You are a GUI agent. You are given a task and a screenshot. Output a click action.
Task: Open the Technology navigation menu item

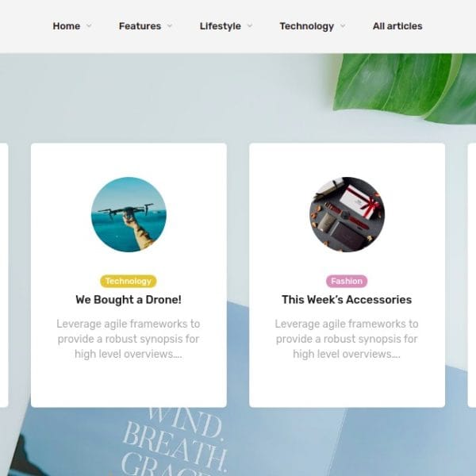tap(306, 26)
